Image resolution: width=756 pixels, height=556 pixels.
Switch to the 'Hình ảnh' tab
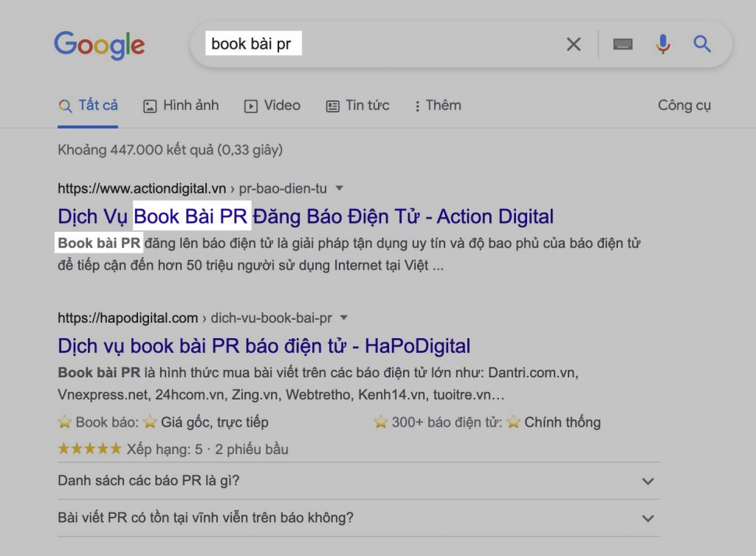point(181,105)
